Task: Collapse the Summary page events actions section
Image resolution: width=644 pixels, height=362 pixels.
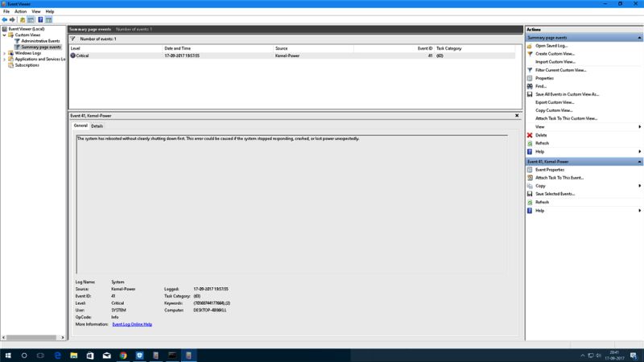Action: click(639, 38)
